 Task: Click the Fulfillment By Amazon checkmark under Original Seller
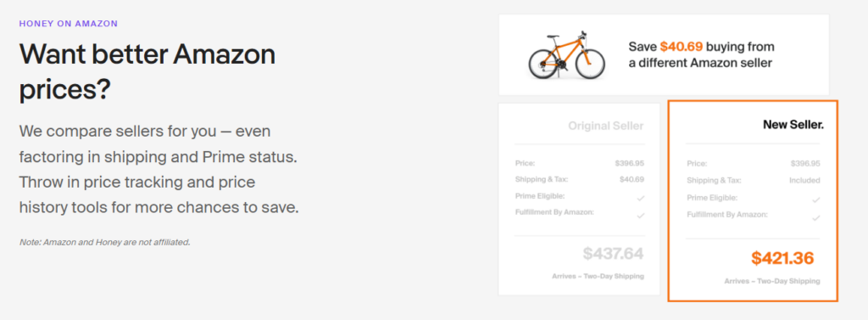coord(641,216)
